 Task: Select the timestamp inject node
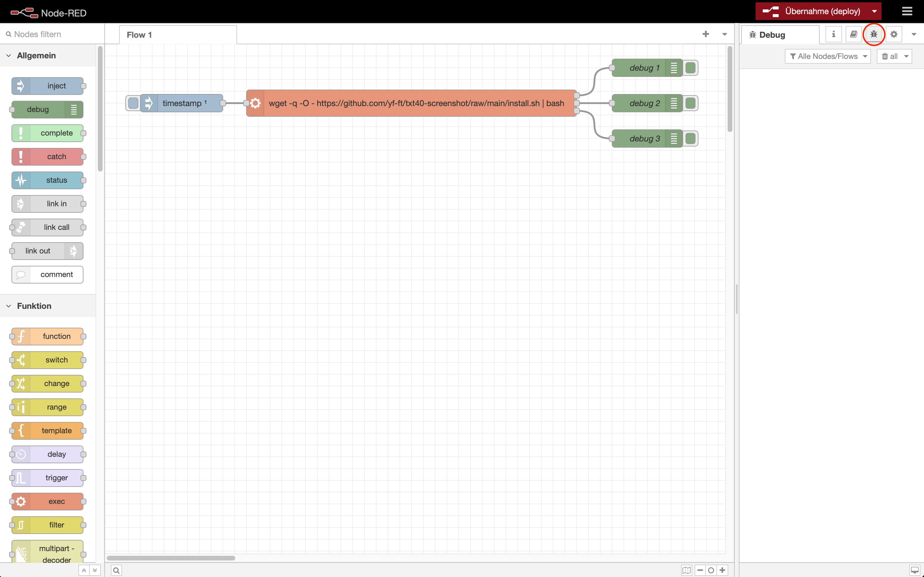click(x=182, y=103)
